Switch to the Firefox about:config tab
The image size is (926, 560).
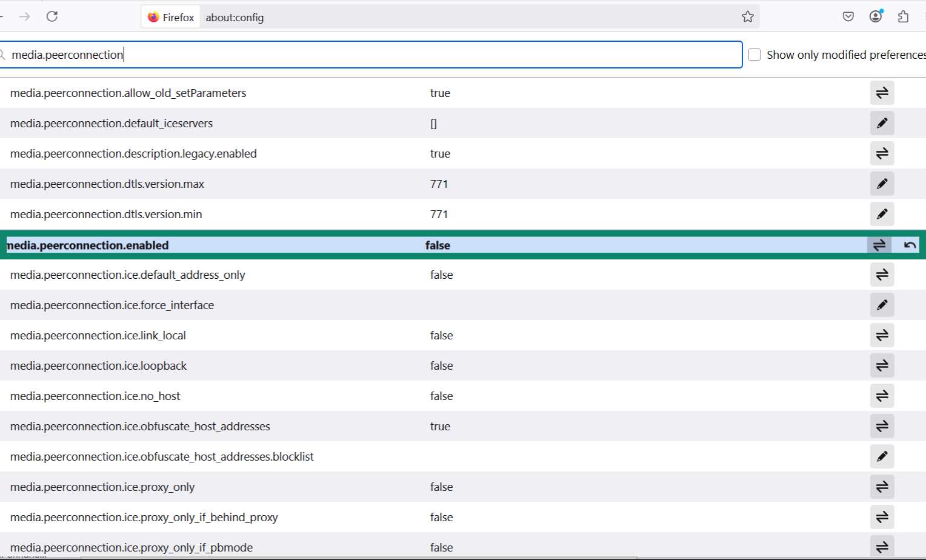tap(170, 16)
